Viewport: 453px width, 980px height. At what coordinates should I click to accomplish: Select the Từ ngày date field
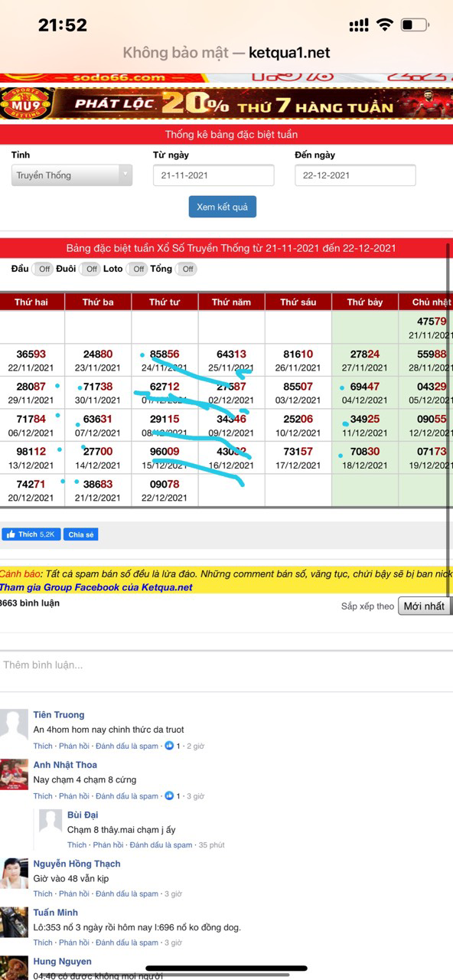pyautogui.click(x=213, y=175)
